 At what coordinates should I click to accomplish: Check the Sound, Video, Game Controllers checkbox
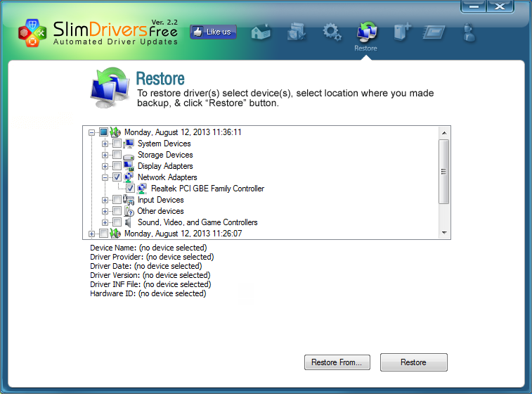[x=117, y=222]
